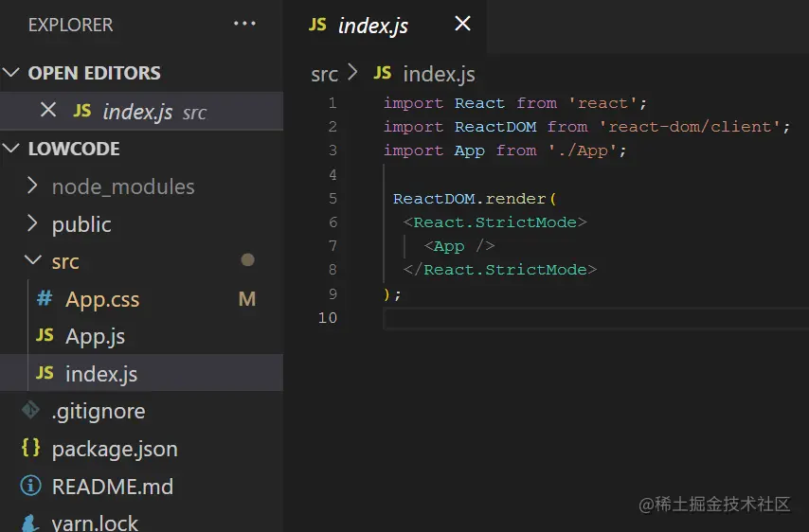This screenshot has width=809, height=532.
Task: Click the breadcrumb chevron after src
Action: pos(352,72)
